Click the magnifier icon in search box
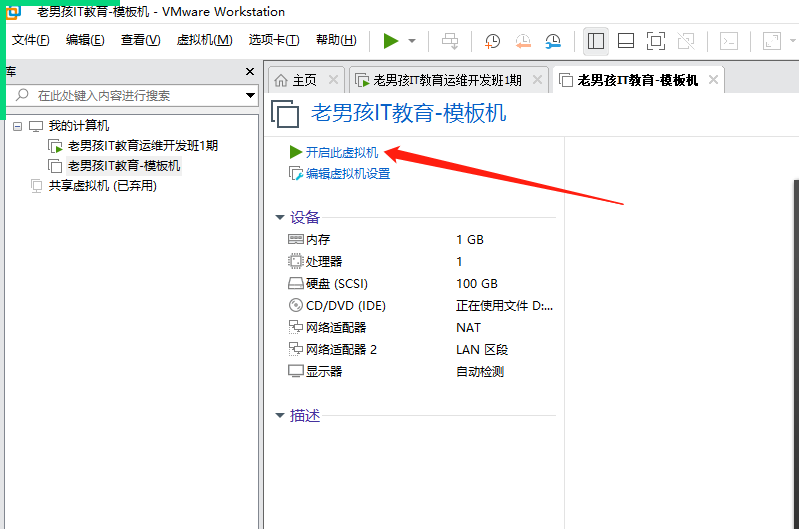 pyautogui.click(x=22, y=95)
